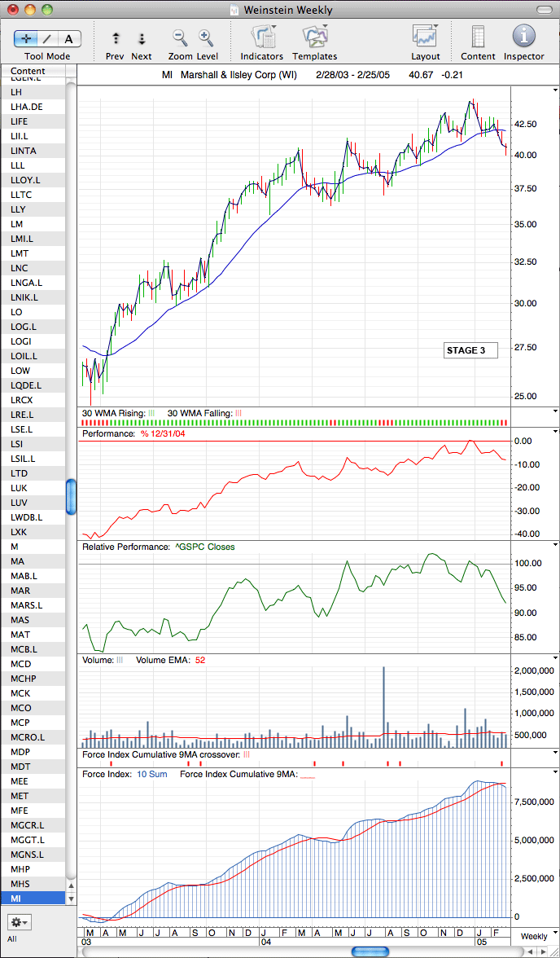Click the Content column header
Screen dimensions: 560x958
(33, 71)
